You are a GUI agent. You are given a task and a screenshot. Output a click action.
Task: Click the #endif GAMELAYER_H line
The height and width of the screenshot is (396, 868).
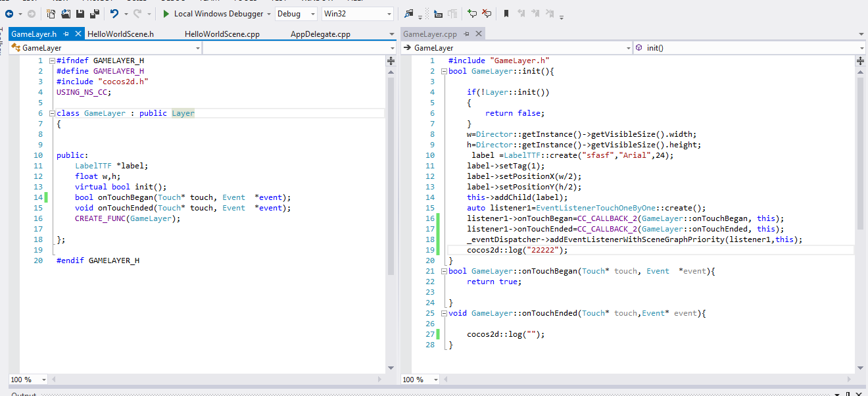[98, 260]
